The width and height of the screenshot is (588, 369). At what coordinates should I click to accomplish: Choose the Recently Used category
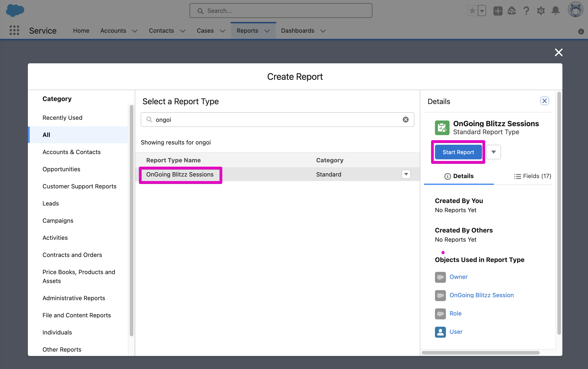[62, 118]
